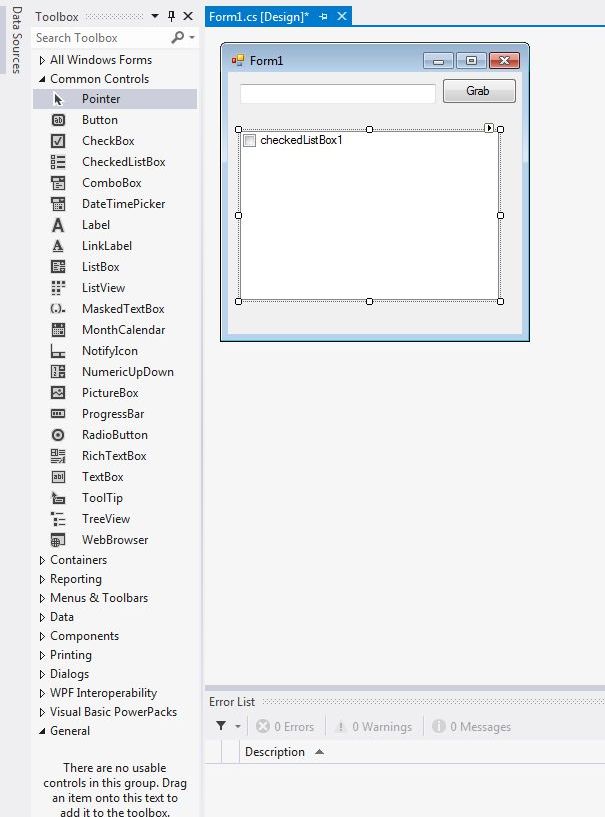Pick the TreeView control icon
The image size is (605, 817).
[58, 519]
